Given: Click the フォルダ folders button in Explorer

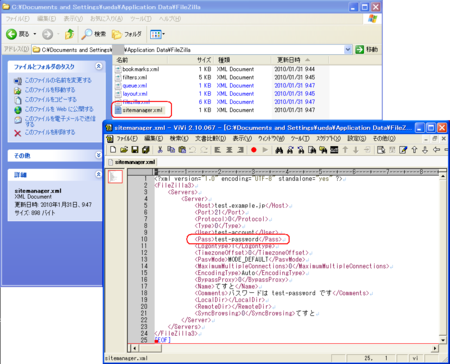Looking at the screenshot, I should [x=126, y=34].
